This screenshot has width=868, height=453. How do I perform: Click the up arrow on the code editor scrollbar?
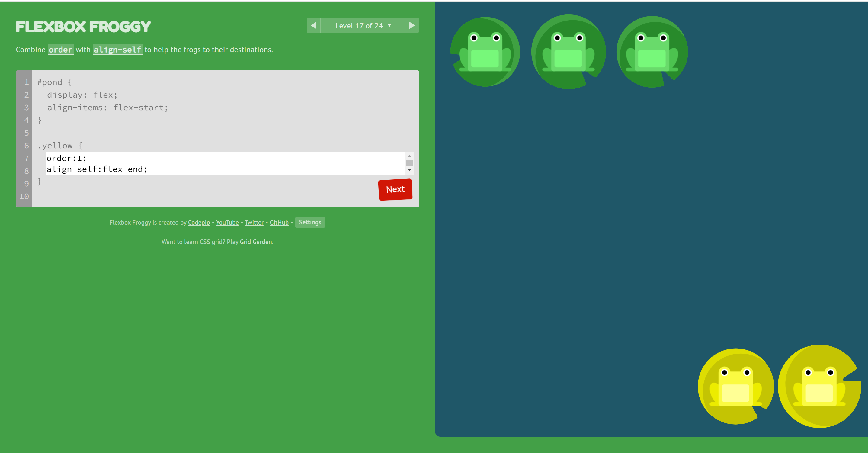click(409, 156)
